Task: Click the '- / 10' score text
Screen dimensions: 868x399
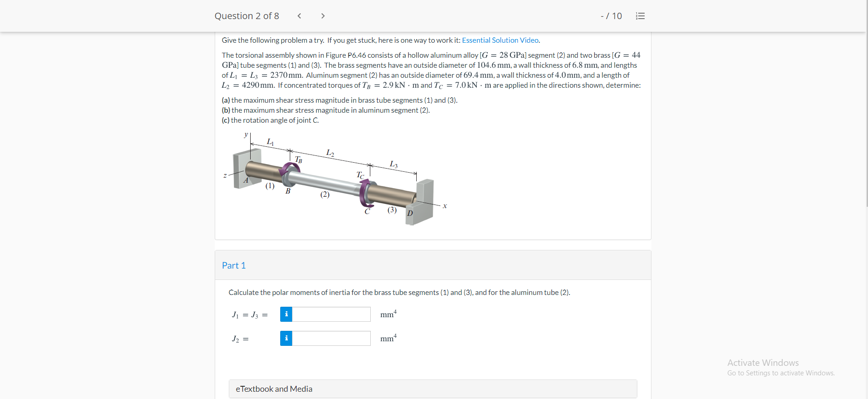Action: (x=611, y=16)
